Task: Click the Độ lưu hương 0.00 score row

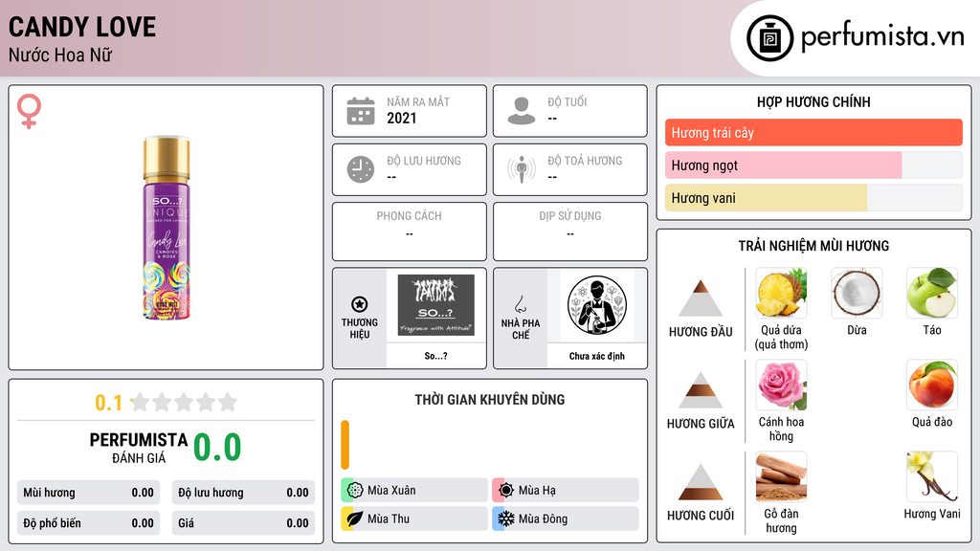Action: 243,493
